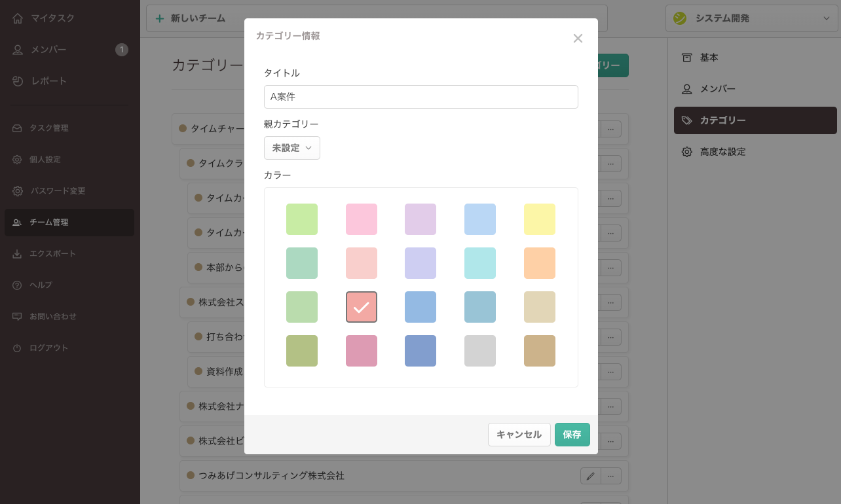This screenshot has height=504, width=841.
Task: Select the yellow color swatch
Action: tap(539, 219)
